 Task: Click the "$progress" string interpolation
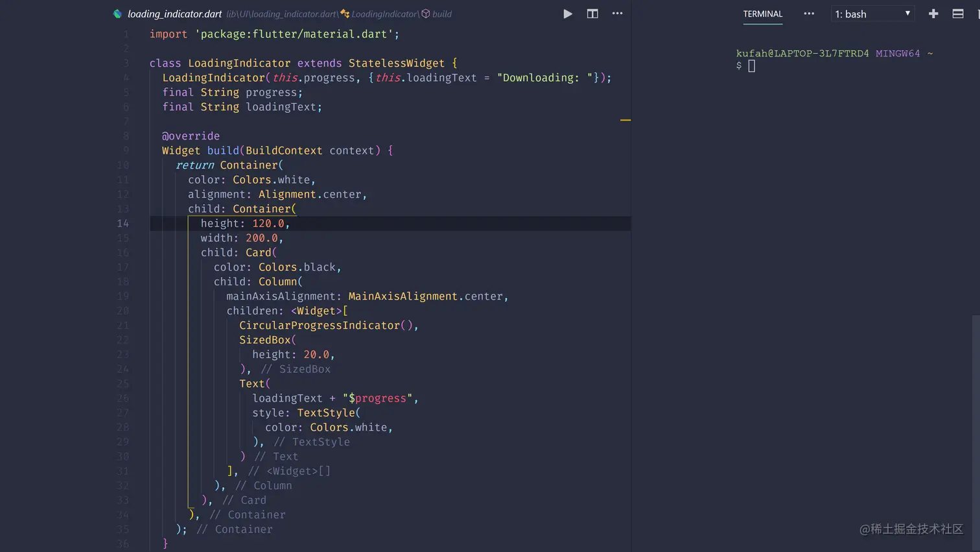pyautogui.click(x=378, y=398)
